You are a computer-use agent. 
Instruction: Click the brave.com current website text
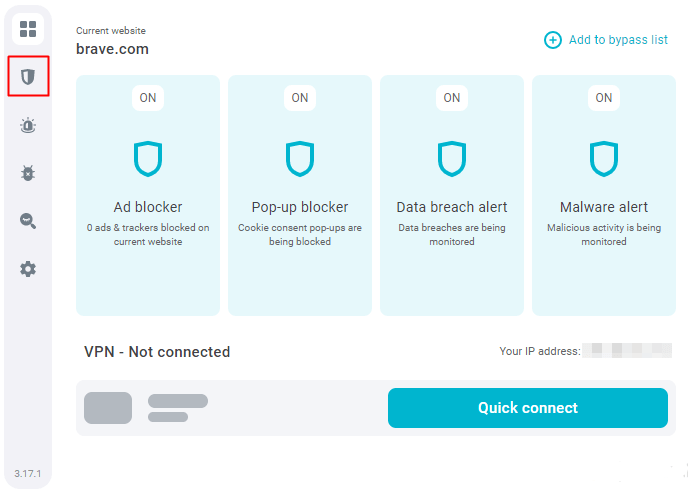[x=112, y=49]
